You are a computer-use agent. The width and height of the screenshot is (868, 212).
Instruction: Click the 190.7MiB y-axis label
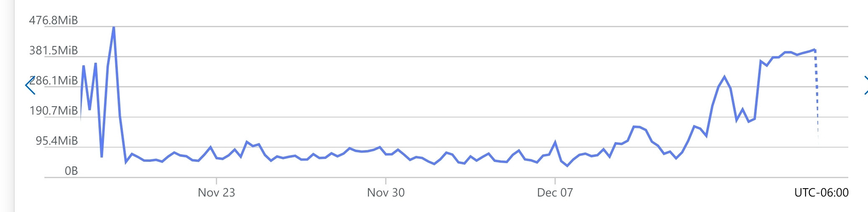pos(53,111)
